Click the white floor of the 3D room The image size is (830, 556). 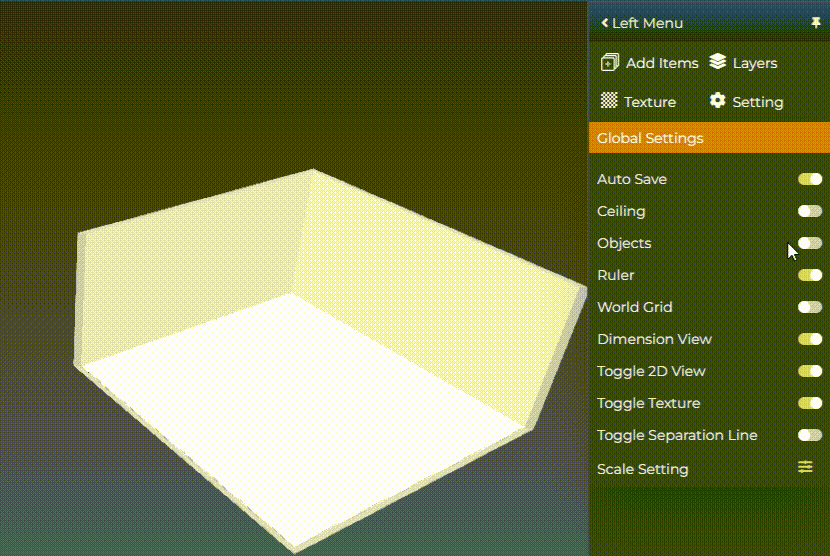click(x=300, y=400)
